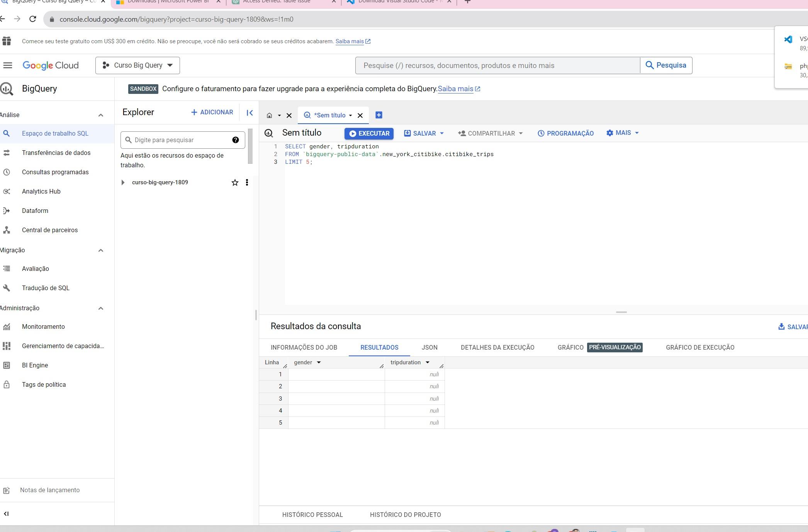Click the help icon in Explorer search
The height and width of the screenshot is (532, 808).
tap(236, 140)
